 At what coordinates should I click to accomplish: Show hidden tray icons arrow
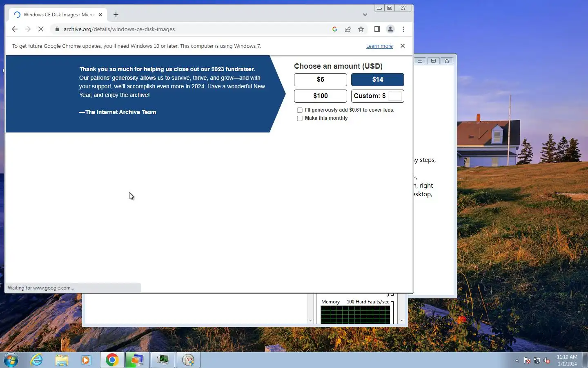tap(517, 361)
